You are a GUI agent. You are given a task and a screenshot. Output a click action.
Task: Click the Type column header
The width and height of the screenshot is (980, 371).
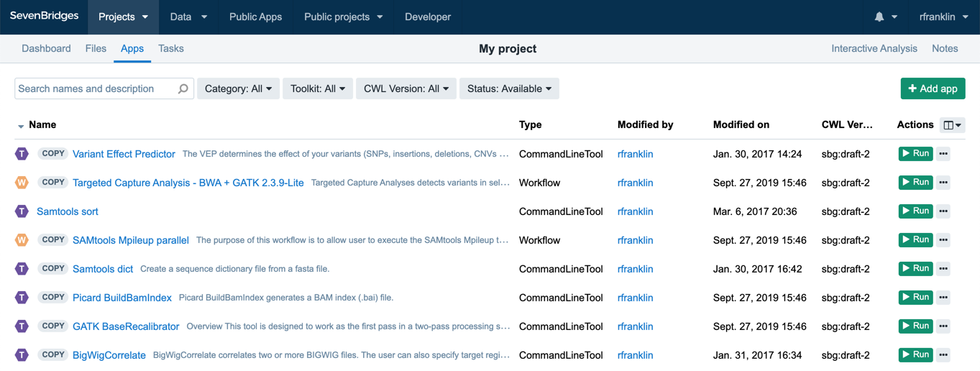coord(531,125)
